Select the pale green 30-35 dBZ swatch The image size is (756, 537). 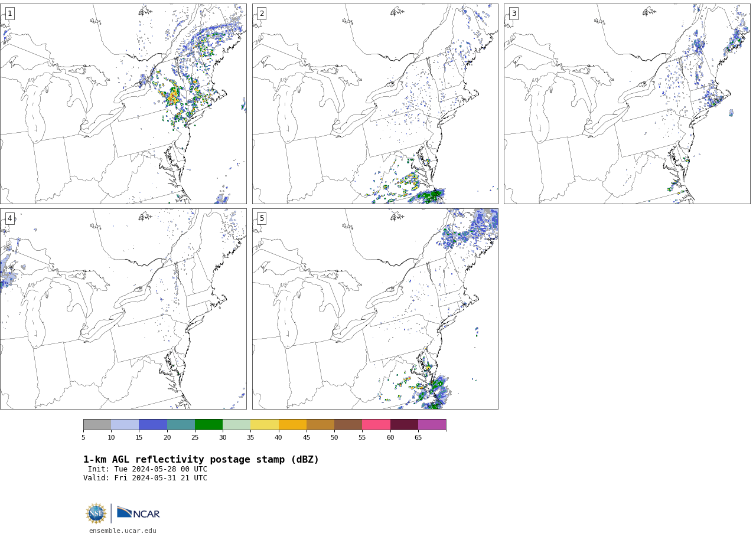tap(236, 425)
